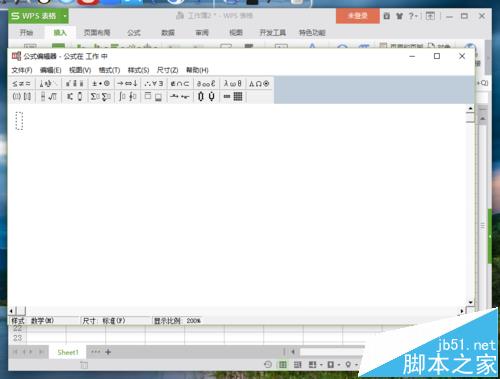The height and width of the screenshot is (379, 500).
Task: Switch to 开始 tab in WPS ribbon
Action: click(26, 33)
